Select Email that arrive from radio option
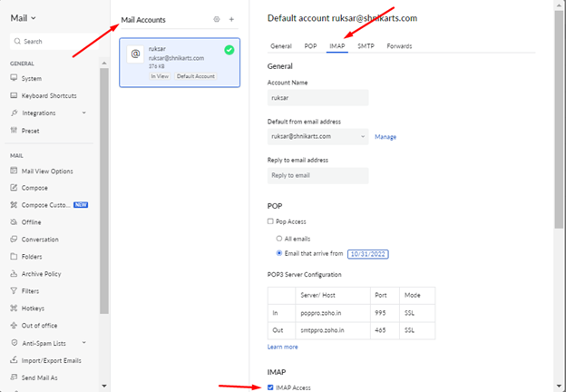The height and width of the screenshot is (392, 566). click(279, 253)
